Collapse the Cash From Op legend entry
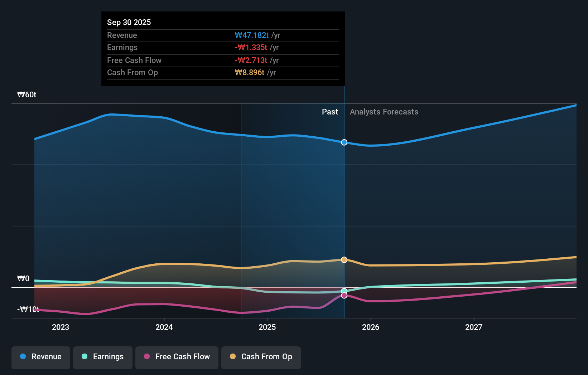 261,357
